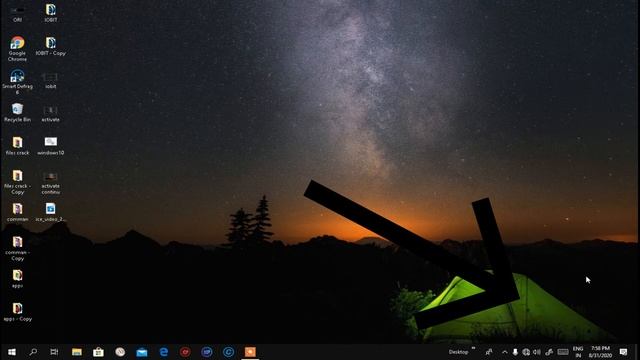Open Task View from the taskbar

(54, 352)
